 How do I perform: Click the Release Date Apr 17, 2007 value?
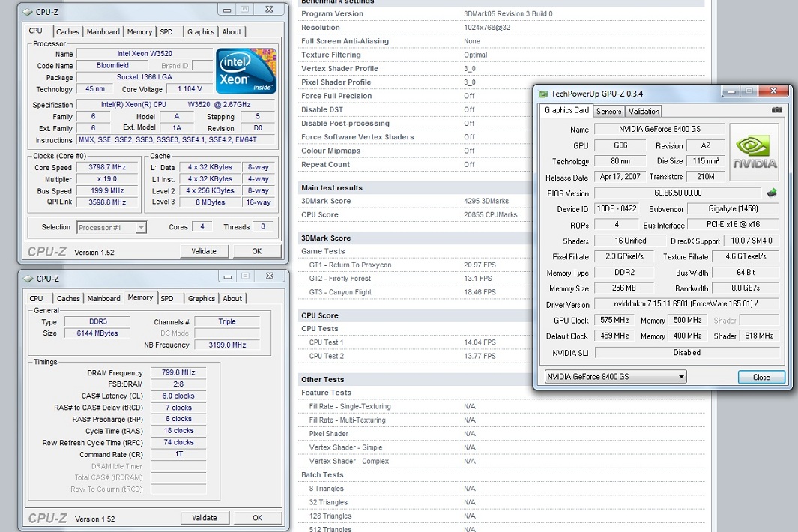pos(620,177)
